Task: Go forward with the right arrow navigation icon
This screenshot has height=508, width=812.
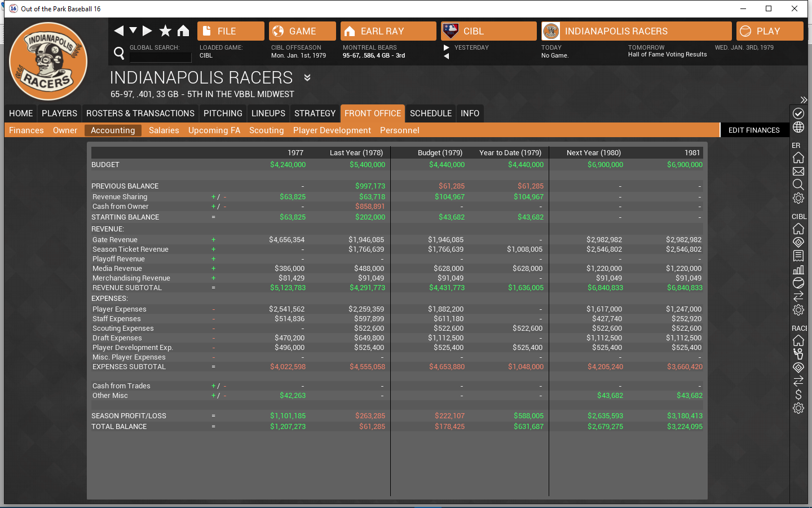Action: click(147, 30)
